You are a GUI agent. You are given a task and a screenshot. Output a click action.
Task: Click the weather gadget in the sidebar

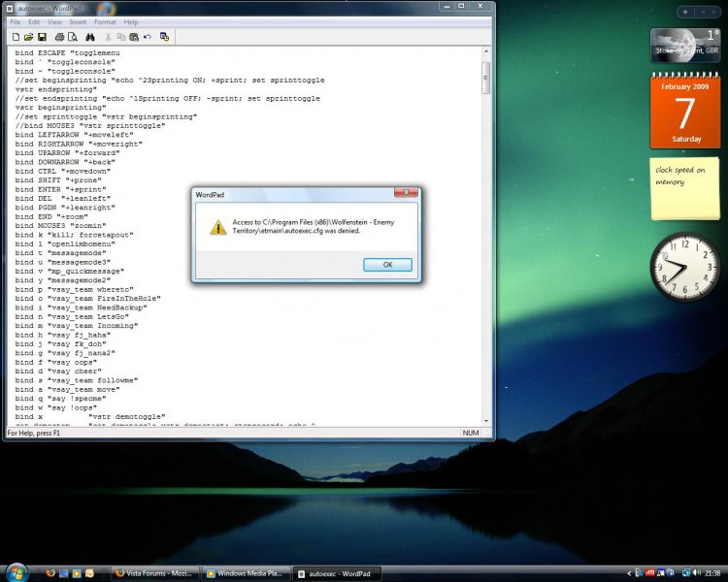click(x=685, y=45)
